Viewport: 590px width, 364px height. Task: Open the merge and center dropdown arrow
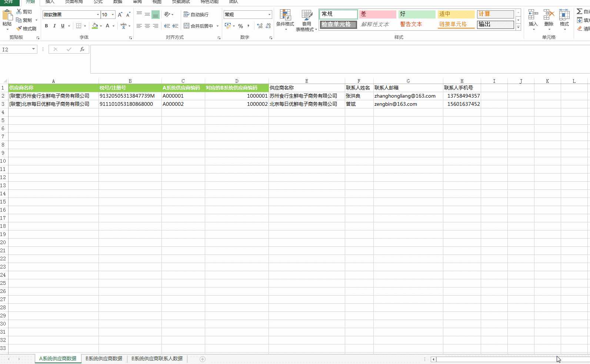[x=217, y=26]
